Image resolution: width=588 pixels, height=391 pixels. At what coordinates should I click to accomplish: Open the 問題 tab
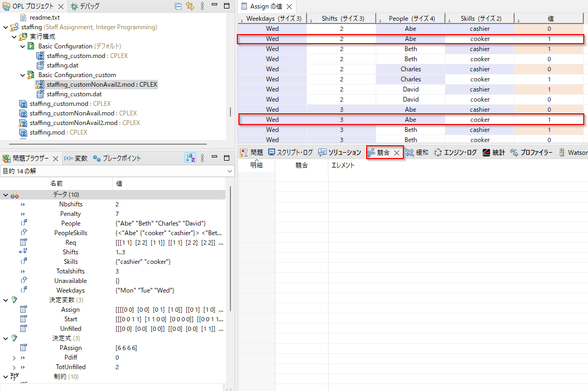(252, 152)
